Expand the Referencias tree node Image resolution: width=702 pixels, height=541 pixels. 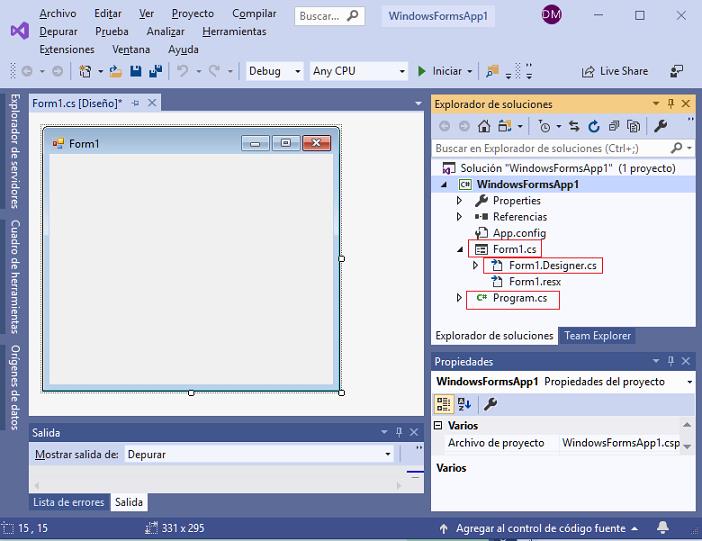click(459, 216)
